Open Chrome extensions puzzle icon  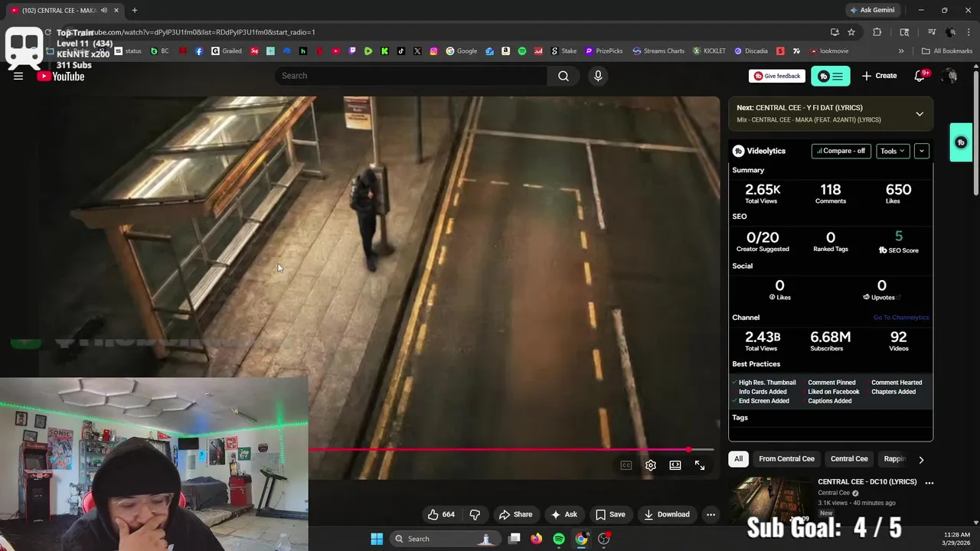point(877,32)
